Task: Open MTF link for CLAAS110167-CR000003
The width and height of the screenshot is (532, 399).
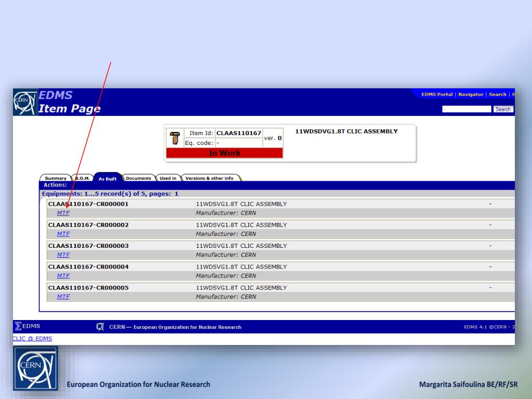Action: coord(63,255)
